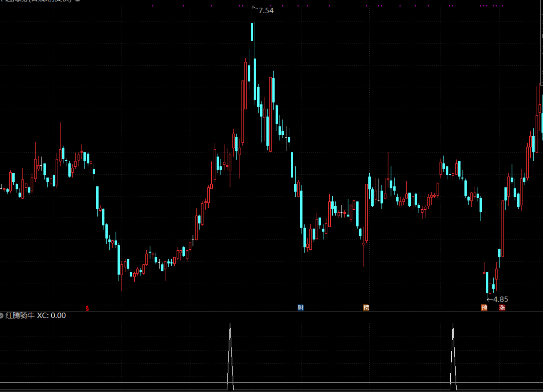
Task: Click the 7.54 high price label
Action: click(266, 11)
